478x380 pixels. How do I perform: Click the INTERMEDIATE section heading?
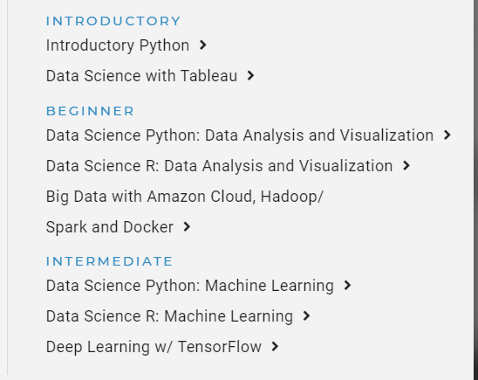pyautogui.click(x=109, y=261)
